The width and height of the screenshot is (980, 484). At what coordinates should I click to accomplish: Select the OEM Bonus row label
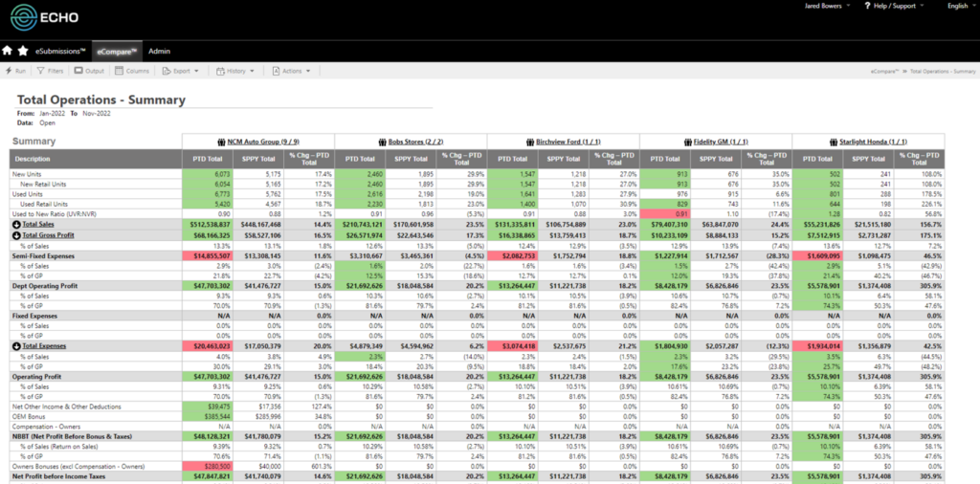(x=28, y=416)
